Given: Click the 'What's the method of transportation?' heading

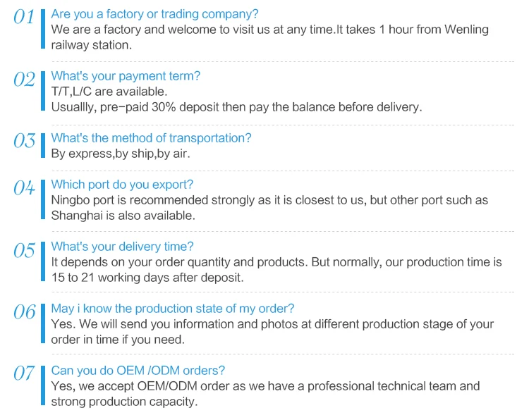Looking at the screenshot, I should point(151,138).
